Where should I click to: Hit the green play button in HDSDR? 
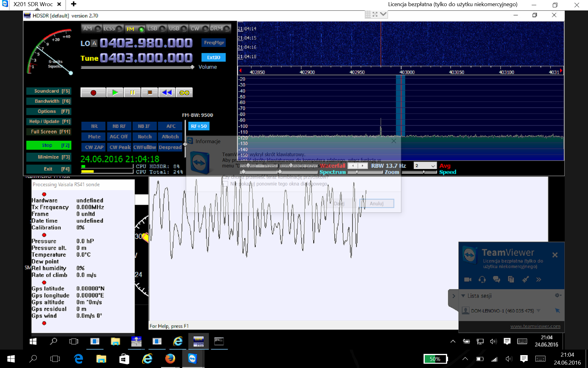(x=115, y=93)
